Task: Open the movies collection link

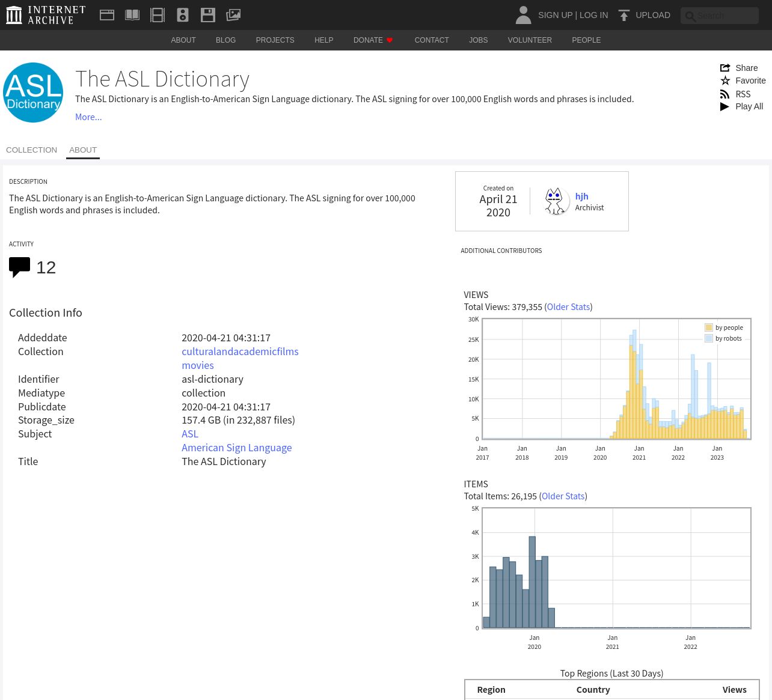Action: 198,365
